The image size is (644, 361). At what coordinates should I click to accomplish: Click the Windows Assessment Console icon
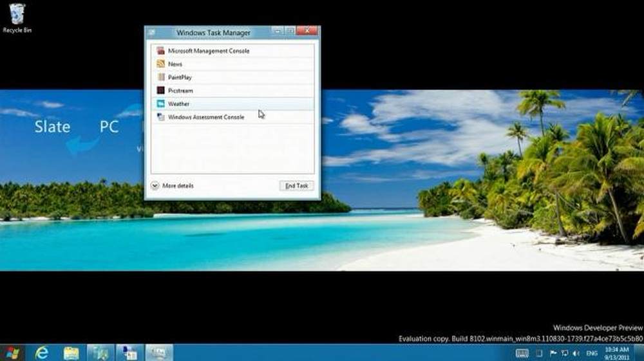pyautogui.click(x=160, y=117)
